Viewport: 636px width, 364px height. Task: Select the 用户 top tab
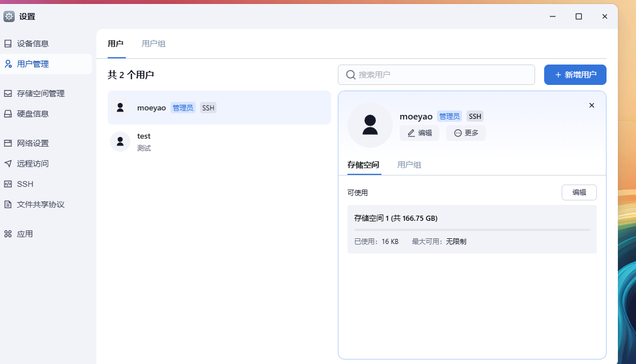click(116, 44)
